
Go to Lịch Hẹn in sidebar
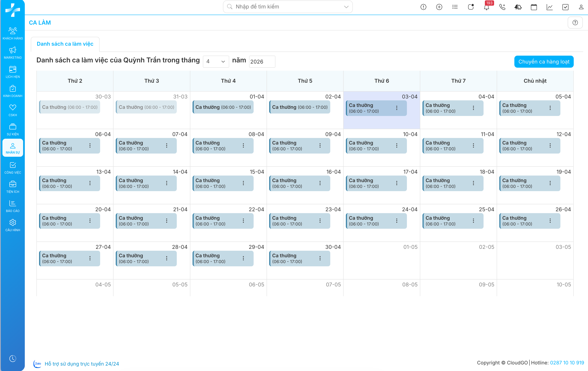(x=13, y=72)
